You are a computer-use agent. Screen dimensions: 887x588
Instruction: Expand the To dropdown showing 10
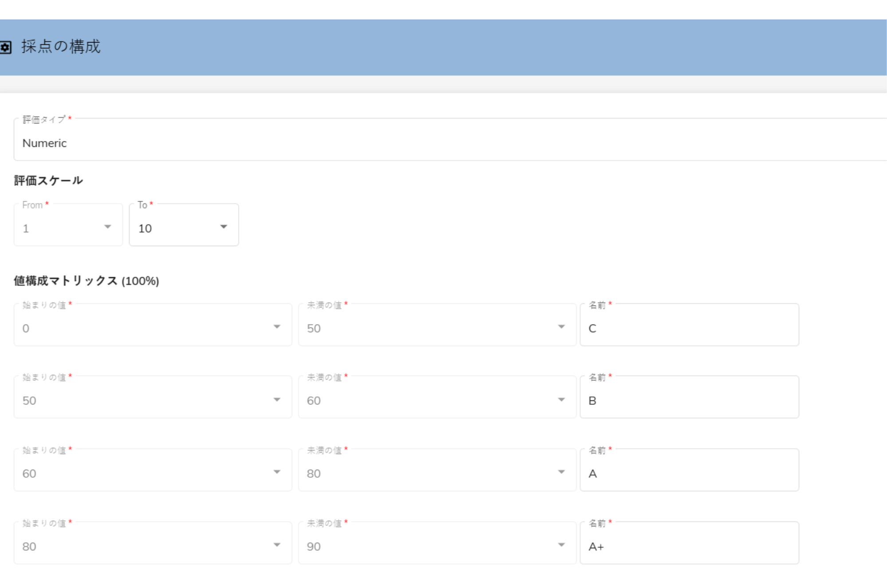coord(177,228)
